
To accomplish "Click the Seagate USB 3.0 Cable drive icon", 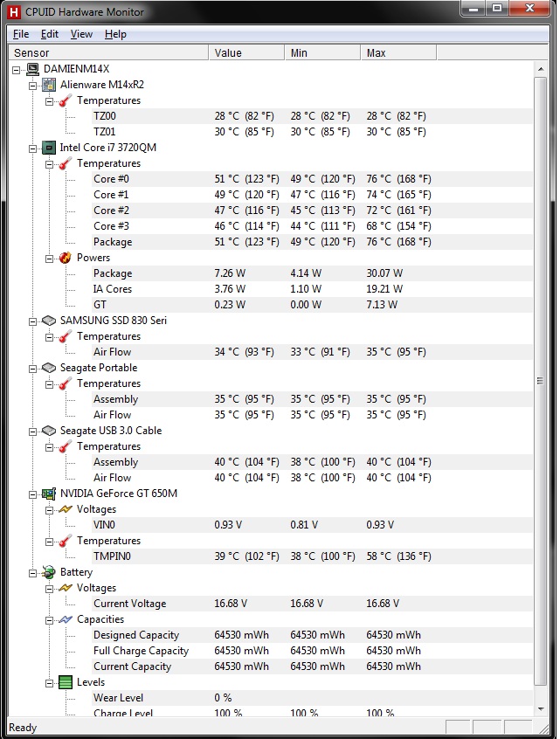I will click(49, 431).
